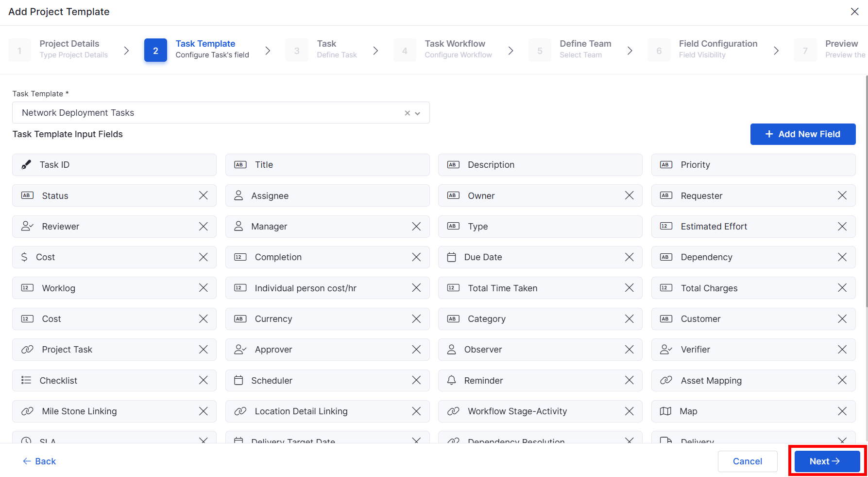Expand the Task Template dropdown arrow
The width and height of the screenshot is (868, 477).
point(418,113)
